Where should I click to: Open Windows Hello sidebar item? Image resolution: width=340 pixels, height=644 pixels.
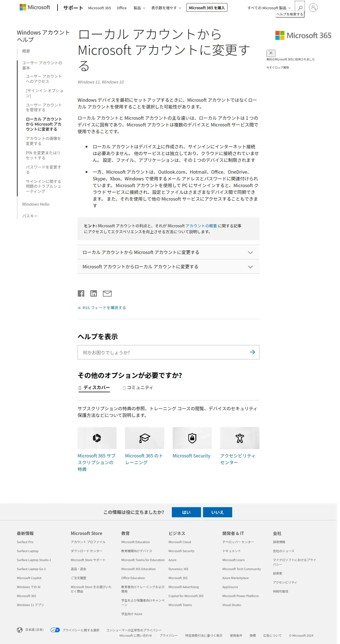click(x=36, y=204)
